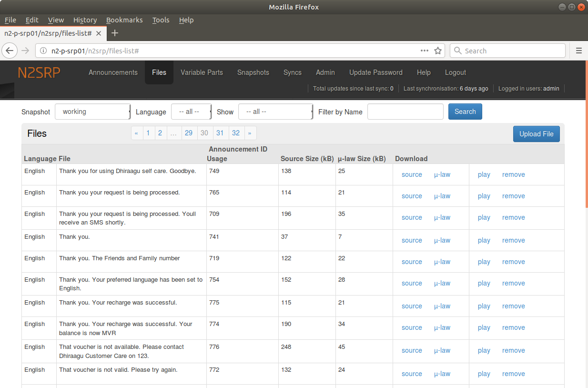Viewport: 588px width, 388px height.
Task: Click the browser back arrow button
Action: 10,51
